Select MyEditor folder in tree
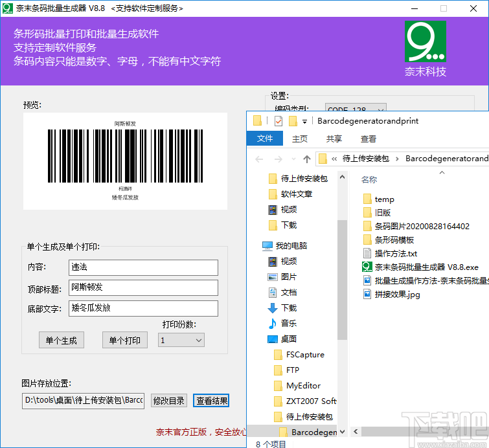Viewport: 489px width, 448px height. [297, 386]
